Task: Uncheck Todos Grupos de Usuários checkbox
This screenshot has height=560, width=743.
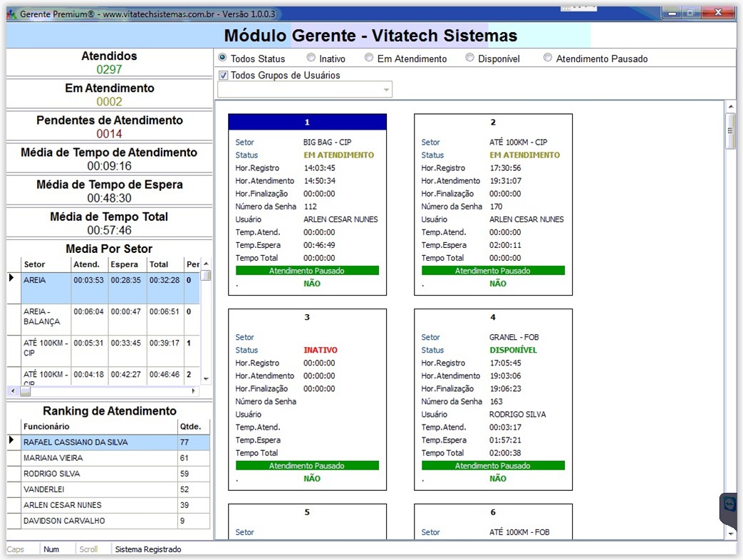Action: click(224, 75)
